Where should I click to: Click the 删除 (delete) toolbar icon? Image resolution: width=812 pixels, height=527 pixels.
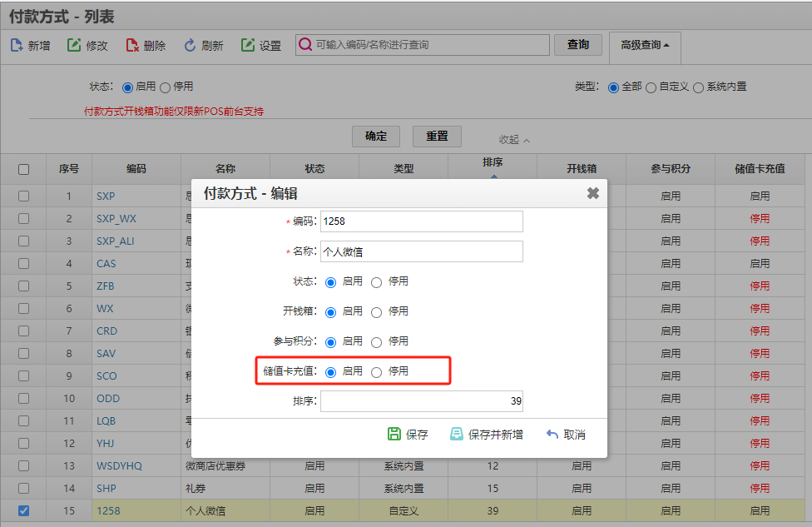(x=132, y=46)
